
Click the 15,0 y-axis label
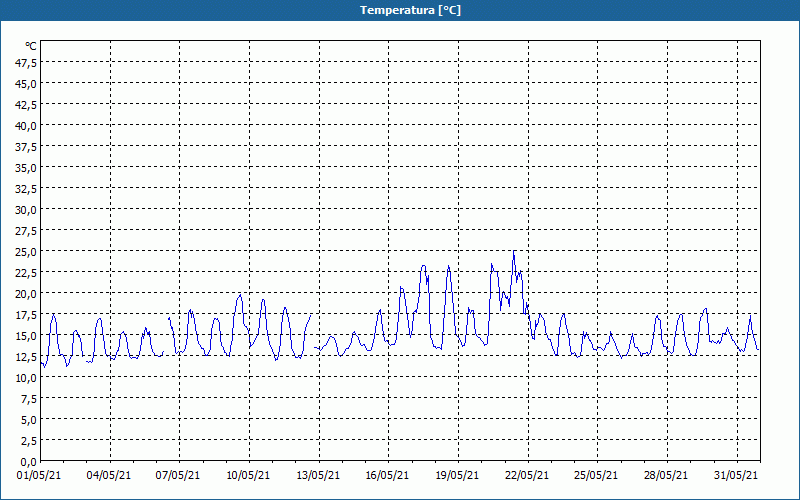(x=27, y=336)
